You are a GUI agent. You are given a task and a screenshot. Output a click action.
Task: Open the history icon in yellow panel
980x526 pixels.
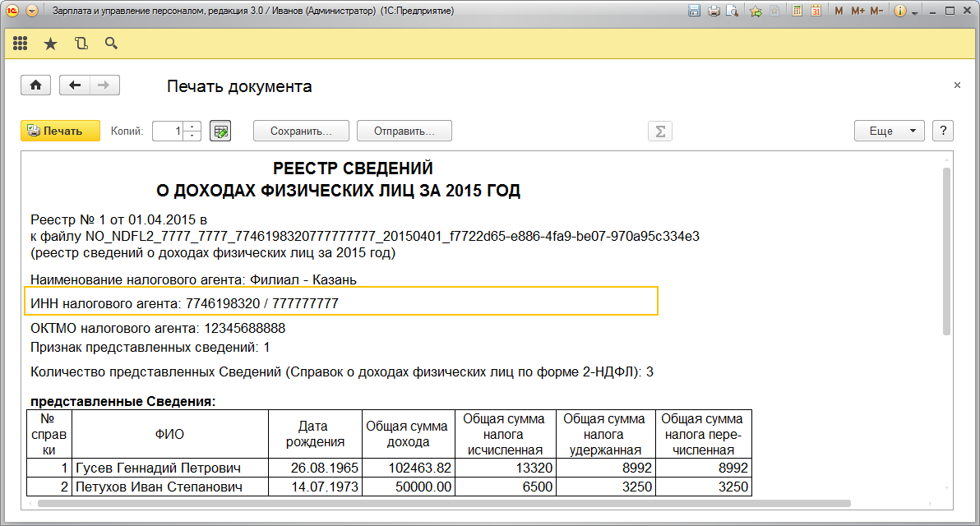coord(81,43)
